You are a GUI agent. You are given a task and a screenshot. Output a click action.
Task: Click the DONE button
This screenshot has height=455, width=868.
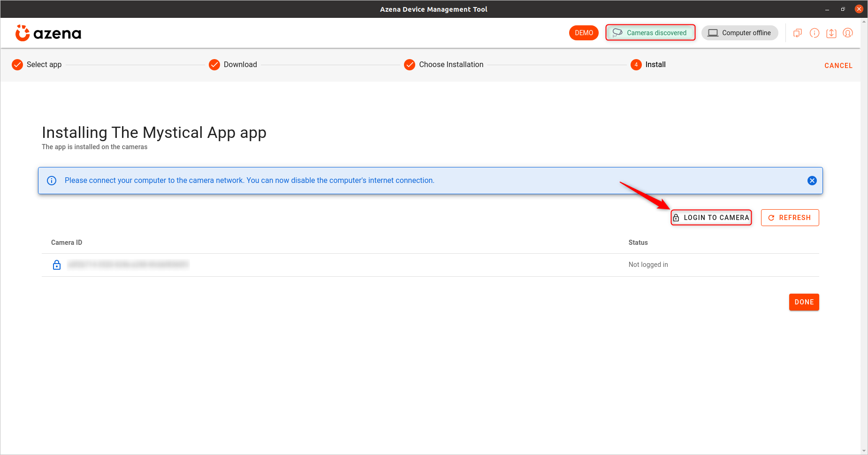tap(804, 302)
